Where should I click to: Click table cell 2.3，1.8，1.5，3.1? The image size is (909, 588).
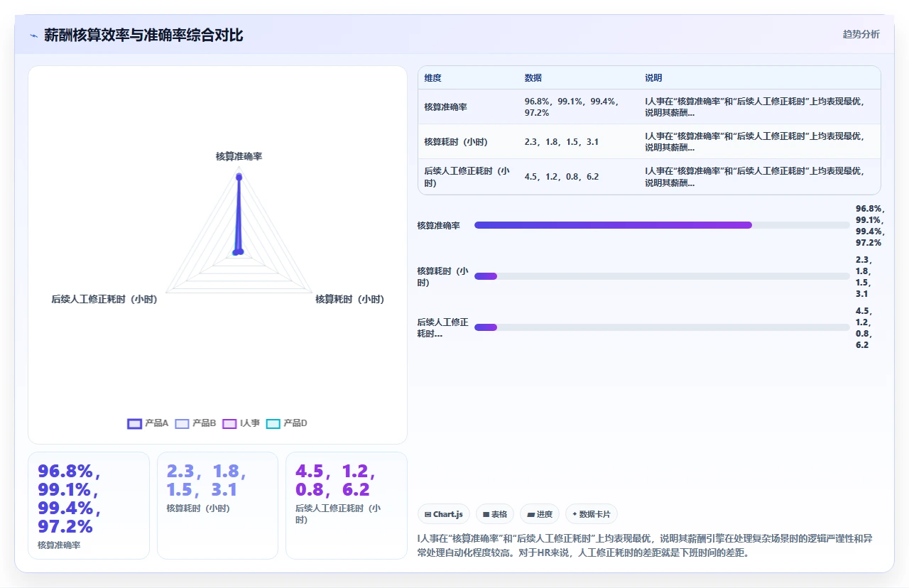tap(561, 142)
